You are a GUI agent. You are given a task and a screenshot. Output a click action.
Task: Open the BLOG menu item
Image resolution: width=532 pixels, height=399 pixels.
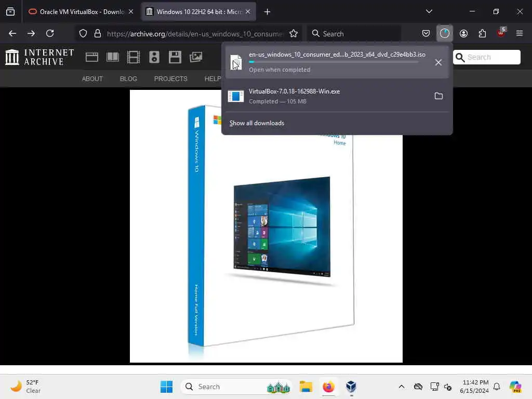click(129, 79)
